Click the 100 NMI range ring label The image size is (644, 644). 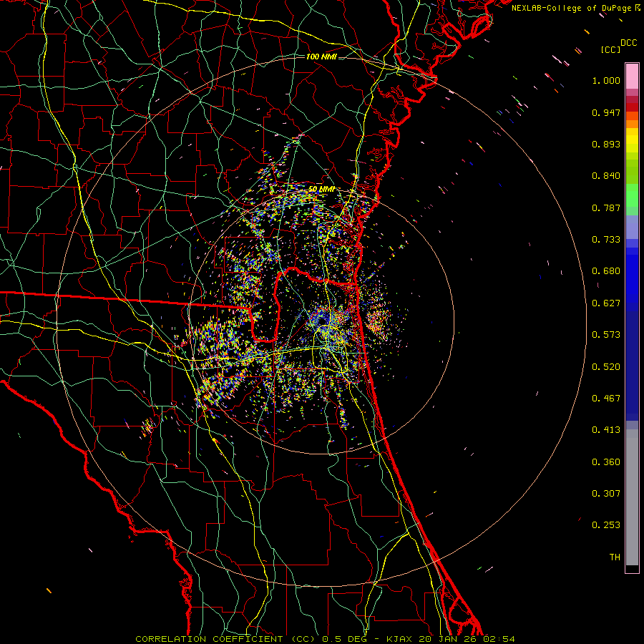(x=321, y=57)
